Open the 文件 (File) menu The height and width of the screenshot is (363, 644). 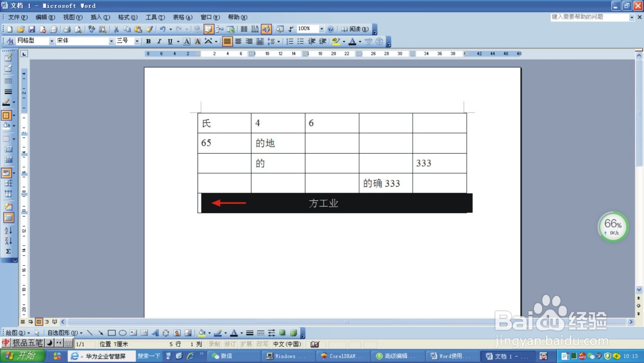(x=18, y=17)
